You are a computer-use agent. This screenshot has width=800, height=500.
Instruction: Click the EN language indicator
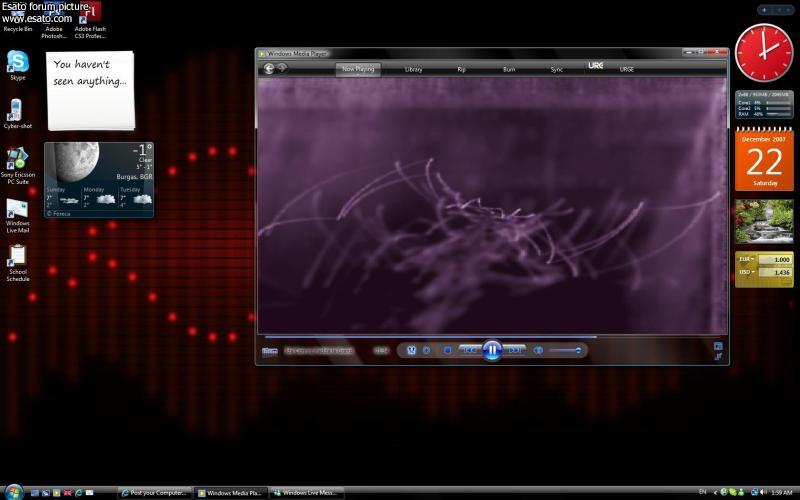click(703, 492)
